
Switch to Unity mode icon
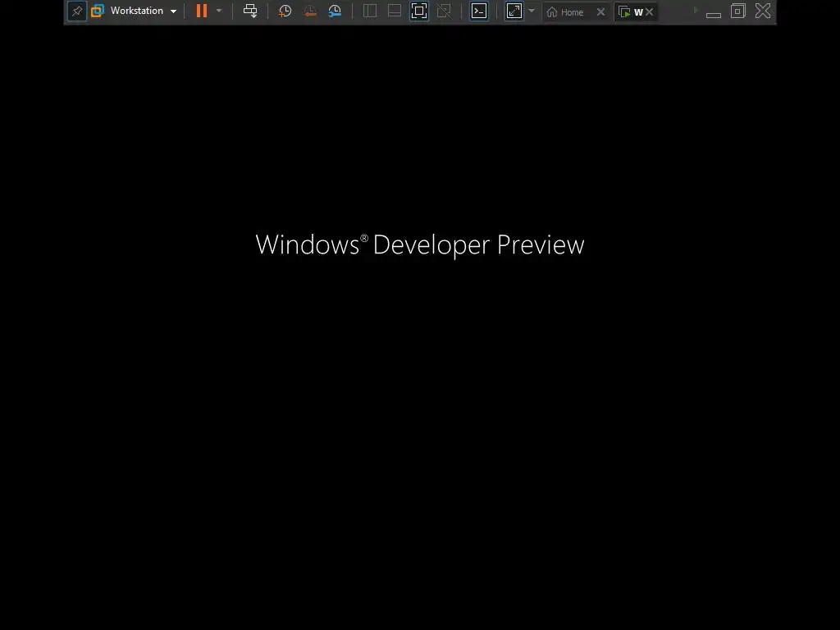(x=444, y=11)
